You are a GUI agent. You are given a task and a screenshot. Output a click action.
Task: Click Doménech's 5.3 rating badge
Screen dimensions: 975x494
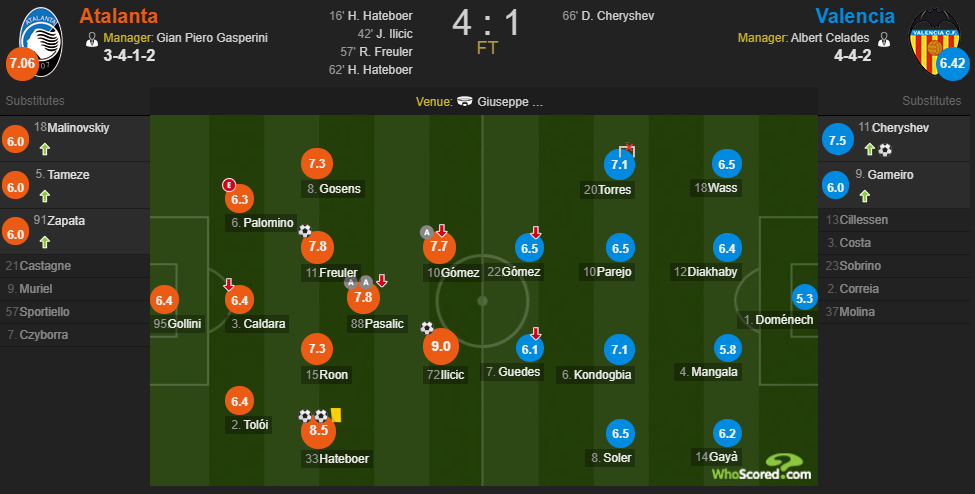tap(804, 297)
